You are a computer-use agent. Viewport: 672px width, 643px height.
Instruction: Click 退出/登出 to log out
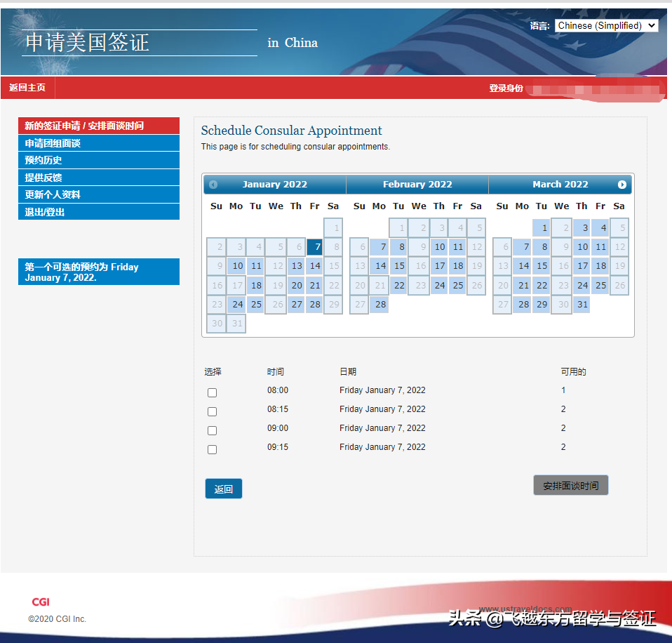coord(99,211)
